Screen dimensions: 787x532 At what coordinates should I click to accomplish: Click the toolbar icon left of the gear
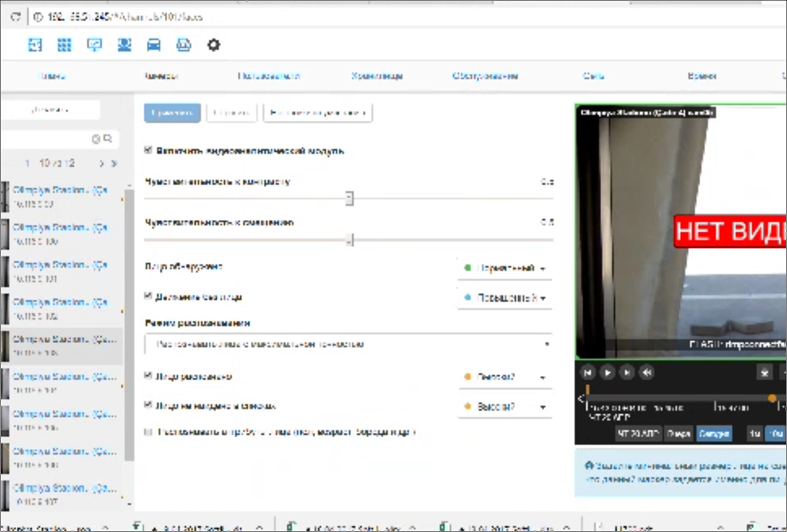(x=184, y=45)
